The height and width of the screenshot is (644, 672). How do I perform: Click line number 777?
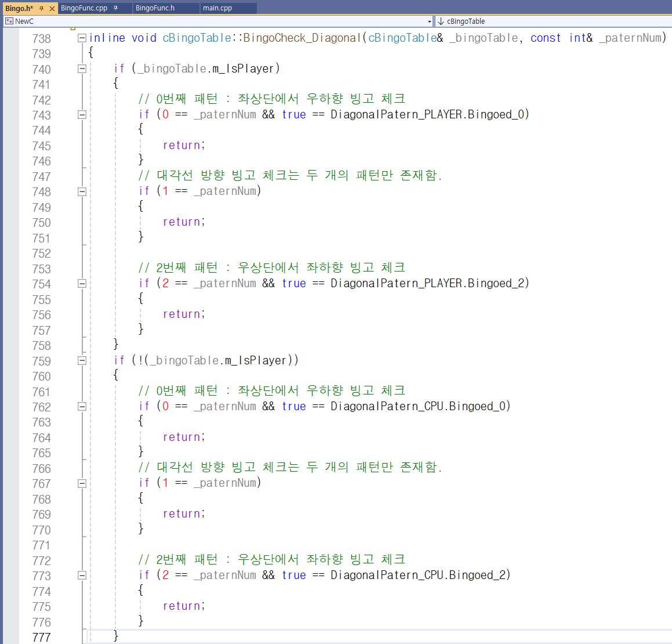[42, 638]
